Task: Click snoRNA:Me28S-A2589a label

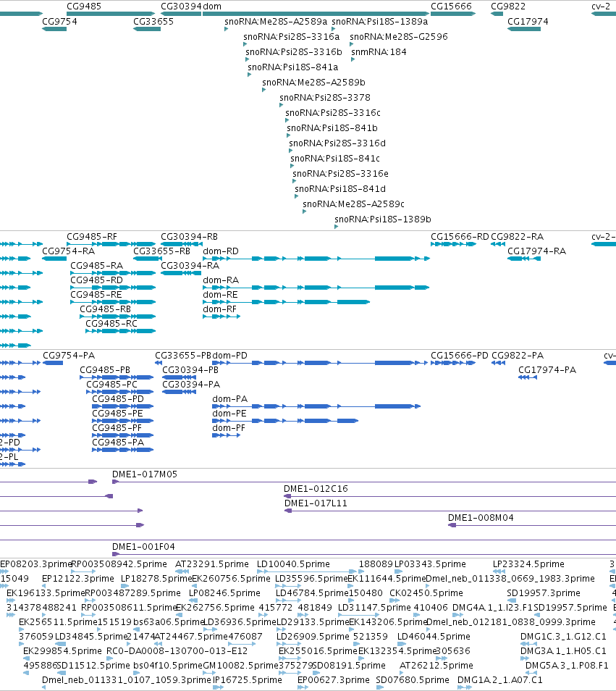Action: click(276, 21)
